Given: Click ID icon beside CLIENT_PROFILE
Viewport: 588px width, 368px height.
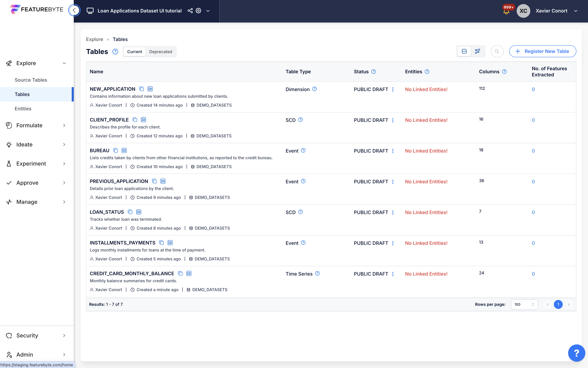Looking at the screenshot, I should coord(143,120).
